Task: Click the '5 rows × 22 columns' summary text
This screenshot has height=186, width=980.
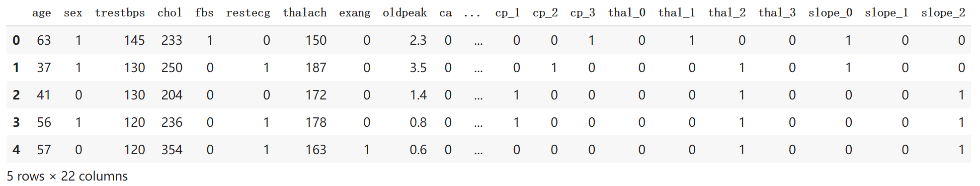Action: pyautogui.click(x=67, y=176)
